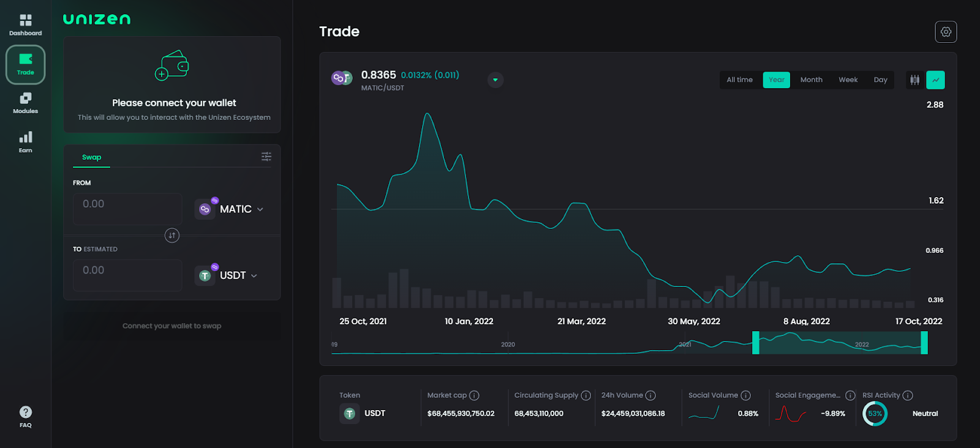The image size is (980, 448).
Task: Click the Unizen logo
Action: click(x=97, y=19)
